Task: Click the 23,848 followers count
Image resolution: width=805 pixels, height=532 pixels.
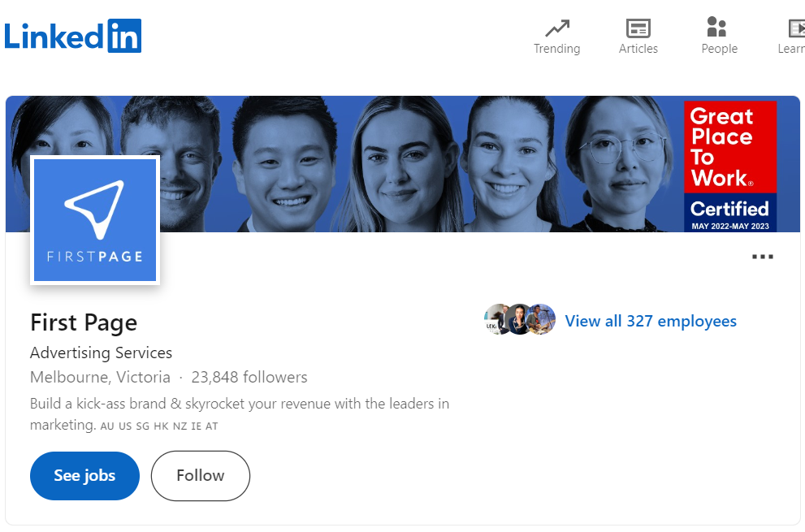Action: [249, 377]
